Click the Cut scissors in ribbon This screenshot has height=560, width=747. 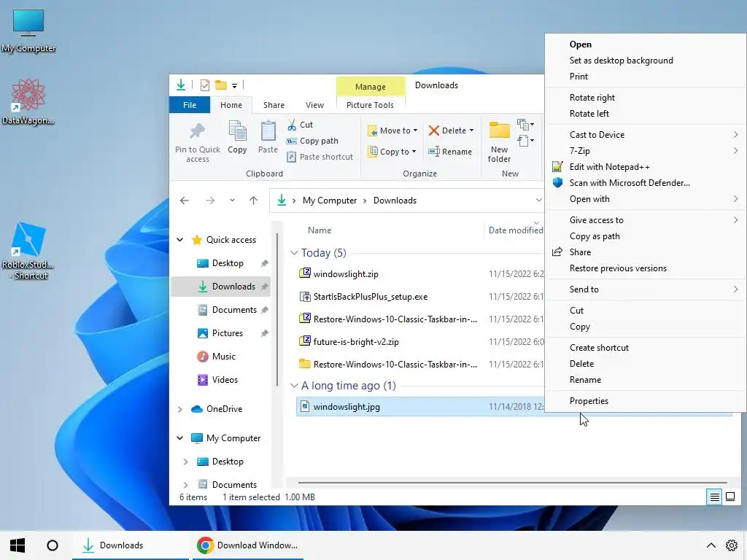click(x=292, y=125)
